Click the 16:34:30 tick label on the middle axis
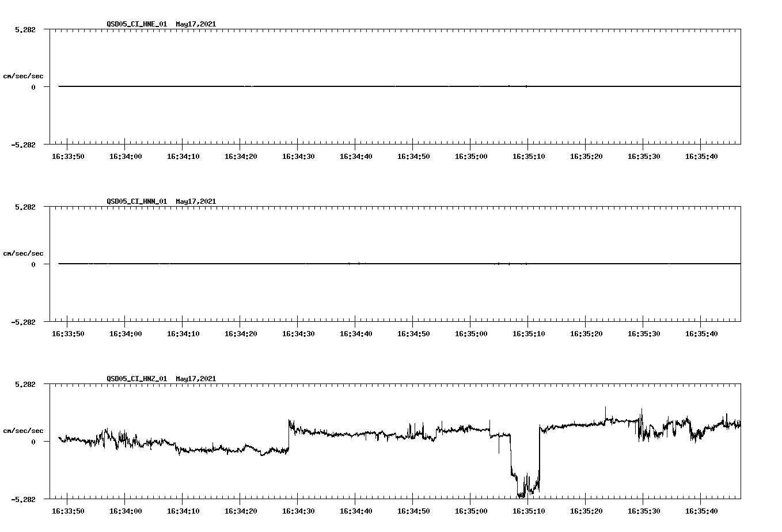 pos(298,333)
